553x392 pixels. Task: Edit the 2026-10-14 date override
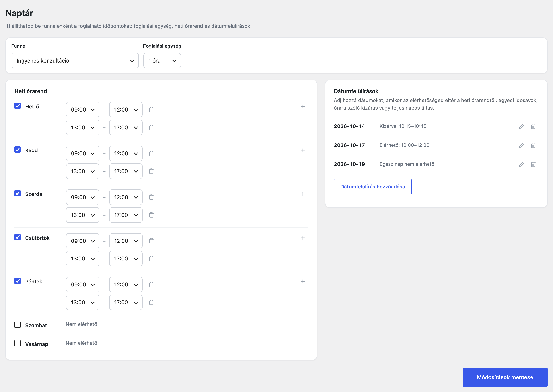[521, 126]
